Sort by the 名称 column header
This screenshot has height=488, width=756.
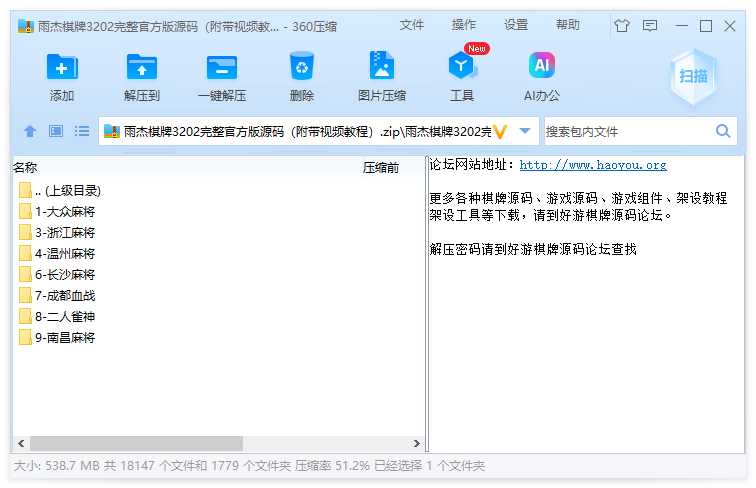pyautogui.click(x=25, y=167)
